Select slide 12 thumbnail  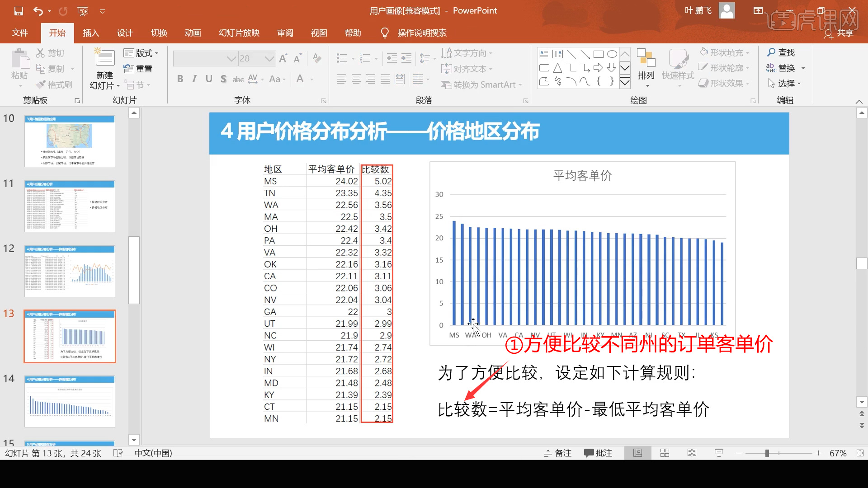[x=70, y=271]
